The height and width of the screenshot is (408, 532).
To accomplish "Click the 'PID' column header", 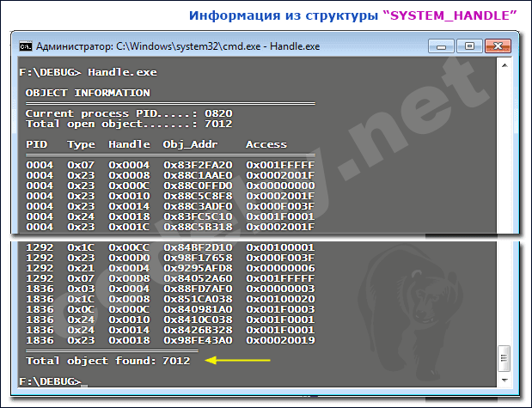I will [x=37, y=144].
